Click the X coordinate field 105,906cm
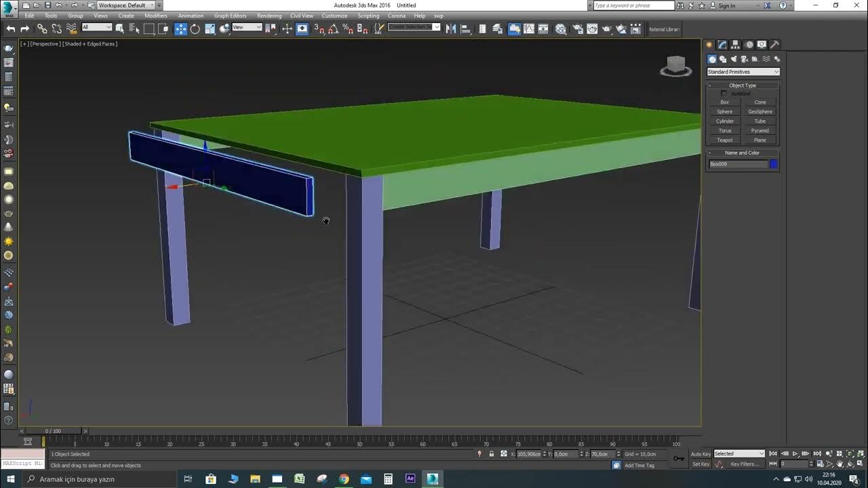This screenshot has height=488, width=868. click(529, 454)
